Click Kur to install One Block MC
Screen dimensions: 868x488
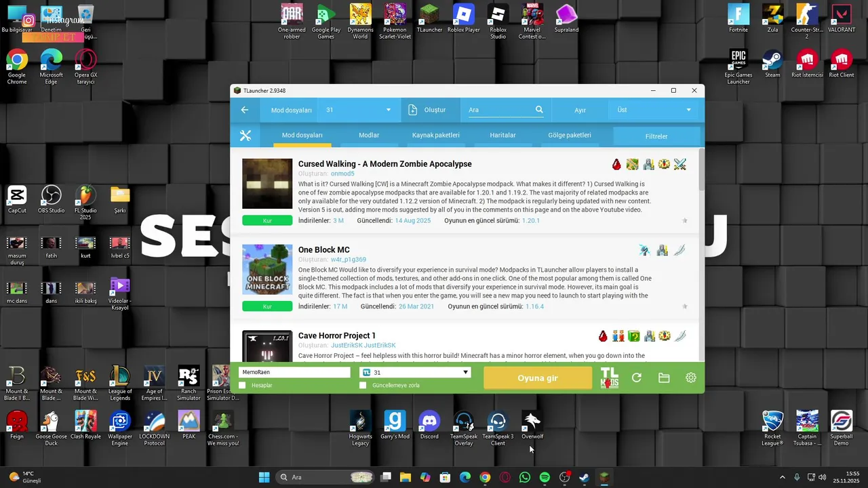pos(267,306)
